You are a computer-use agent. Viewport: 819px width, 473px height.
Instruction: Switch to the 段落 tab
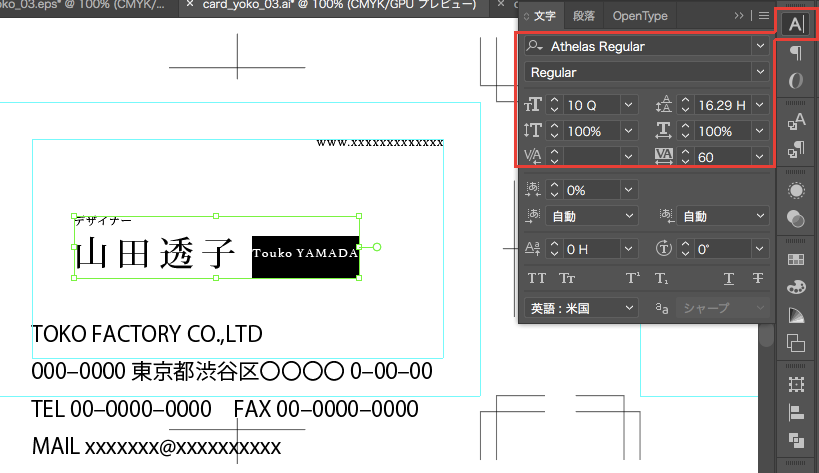click(x=583, y=16)
